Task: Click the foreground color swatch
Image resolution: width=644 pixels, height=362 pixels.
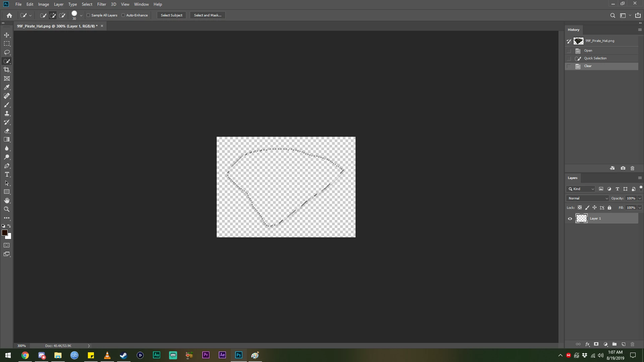Action: [x=4, y=233]
